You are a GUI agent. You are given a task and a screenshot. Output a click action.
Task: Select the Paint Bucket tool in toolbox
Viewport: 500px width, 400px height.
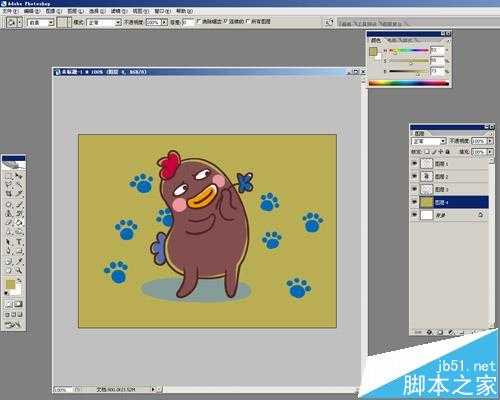(19, 223)
